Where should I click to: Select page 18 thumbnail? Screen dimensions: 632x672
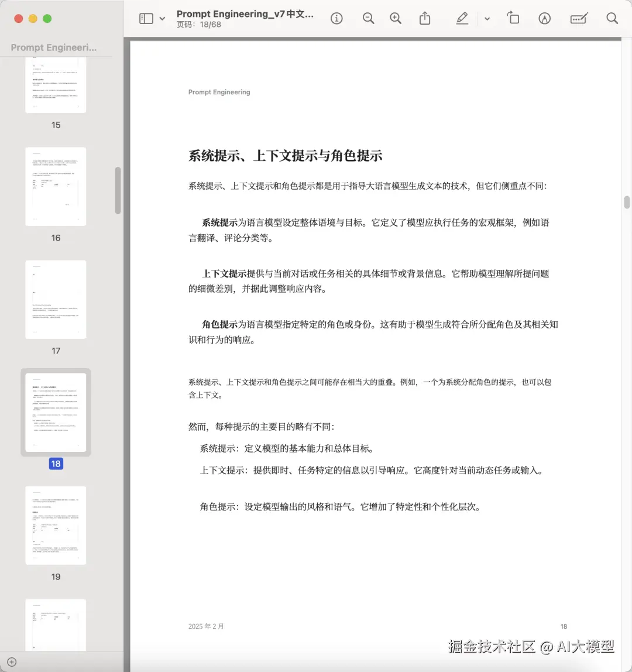point(56,412)
